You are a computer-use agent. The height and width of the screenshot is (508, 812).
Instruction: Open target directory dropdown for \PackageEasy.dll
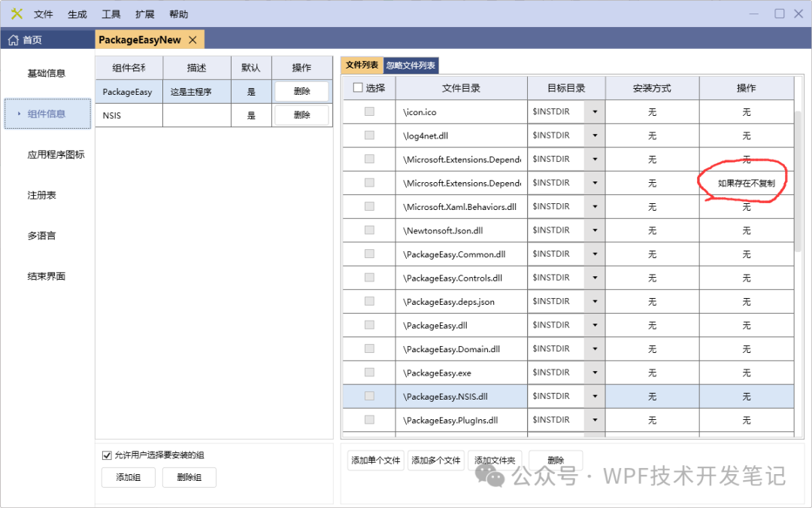[x=595, y=325]
